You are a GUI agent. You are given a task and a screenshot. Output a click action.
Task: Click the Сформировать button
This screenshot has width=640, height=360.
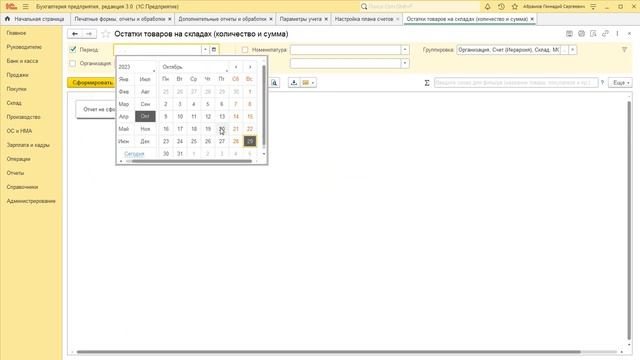pos(92,83)
